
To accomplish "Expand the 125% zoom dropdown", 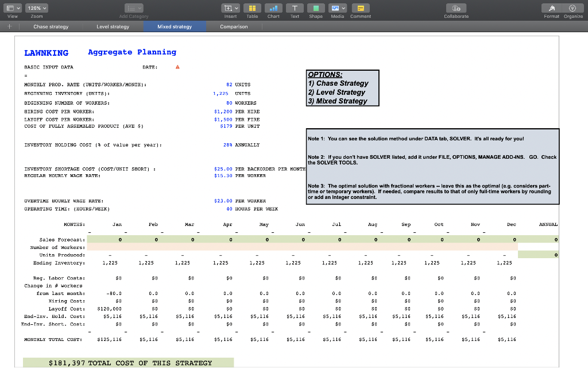I will pos(37,8).
